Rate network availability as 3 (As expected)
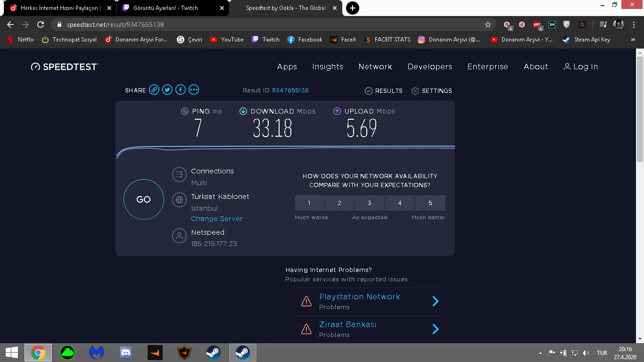The image size is (644, 362). (370, 203)
